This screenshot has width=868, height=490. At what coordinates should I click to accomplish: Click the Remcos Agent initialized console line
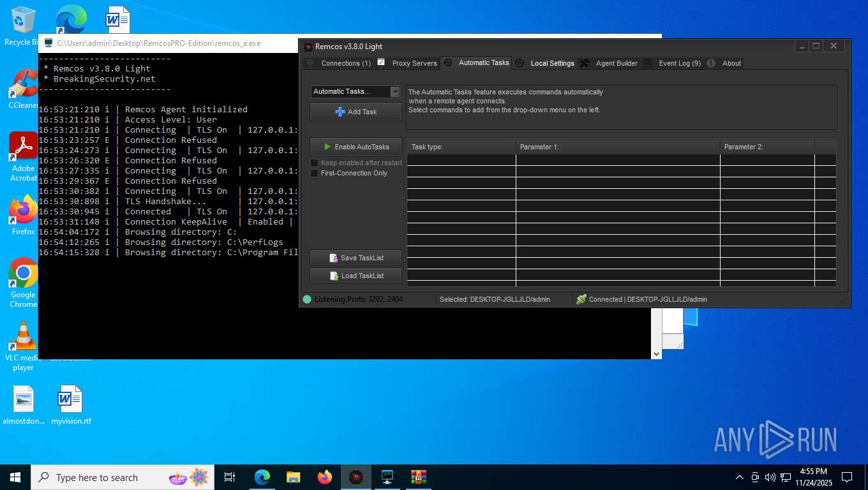[143, 109]
